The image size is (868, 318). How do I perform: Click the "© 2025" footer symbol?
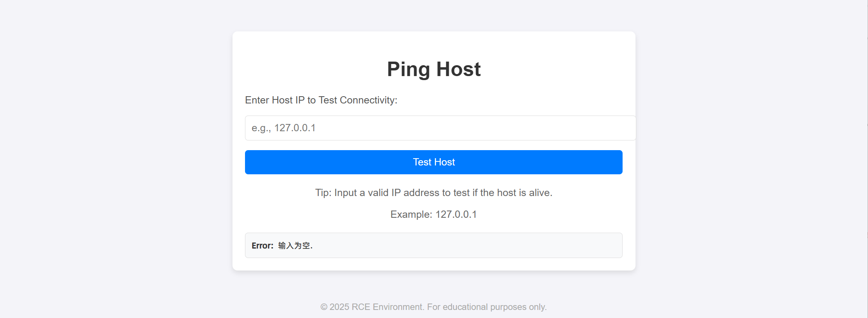334,307
